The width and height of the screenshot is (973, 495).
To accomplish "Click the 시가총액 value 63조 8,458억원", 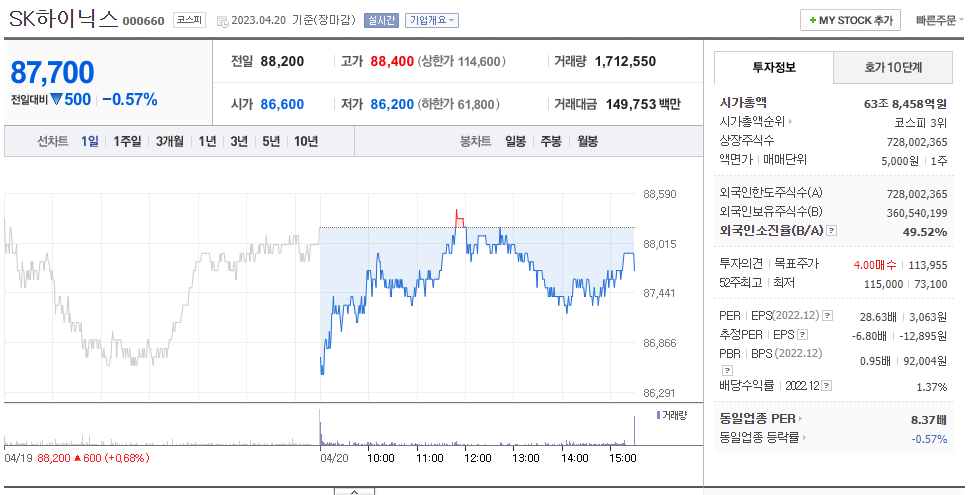I will [x=905, y=104].
